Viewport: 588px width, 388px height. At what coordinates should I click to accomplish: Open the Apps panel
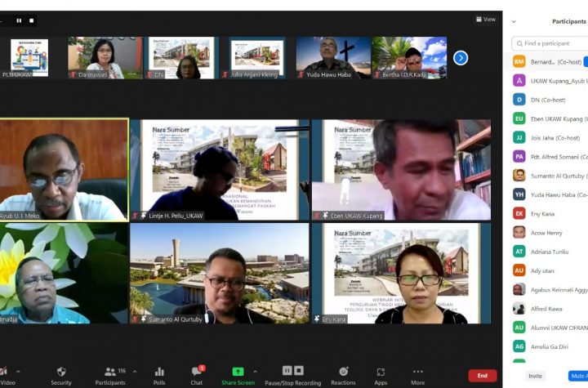pos(381,372)
